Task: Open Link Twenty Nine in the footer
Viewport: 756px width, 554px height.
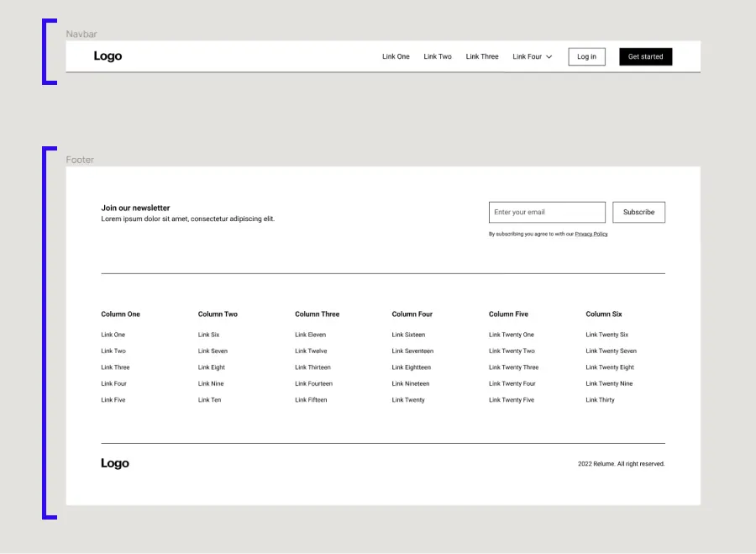Action: [x=609, y=383]
